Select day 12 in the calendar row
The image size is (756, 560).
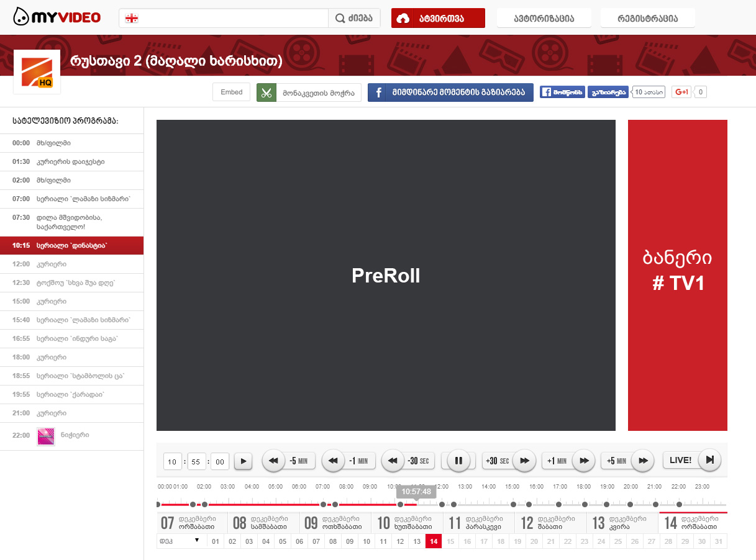[x=401, y=541]
